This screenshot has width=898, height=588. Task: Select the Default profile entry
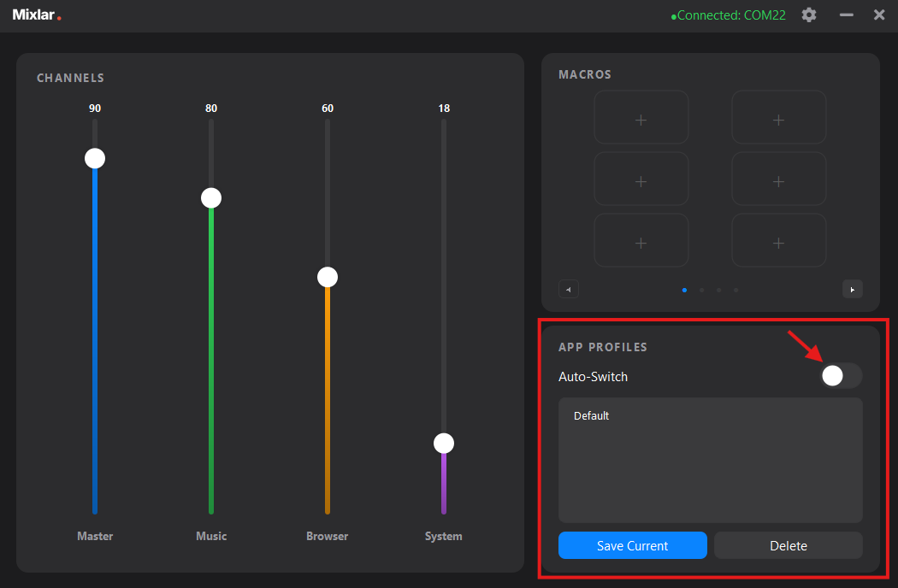coord(591,415)
